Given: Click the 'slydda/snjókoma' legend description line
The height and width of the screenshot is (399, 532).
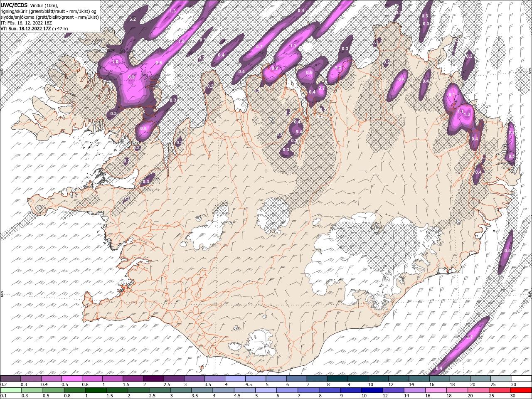Looking at the screenshot, I should pos(50,17).
